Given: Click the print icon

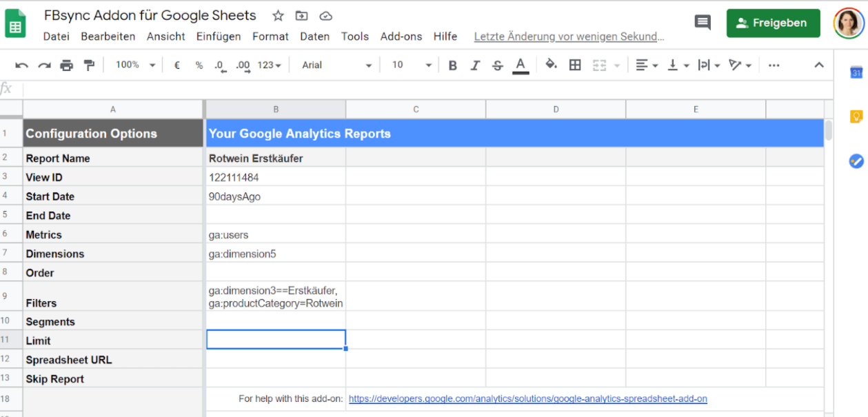Looking at the screenshot, I should coord(66,65).
